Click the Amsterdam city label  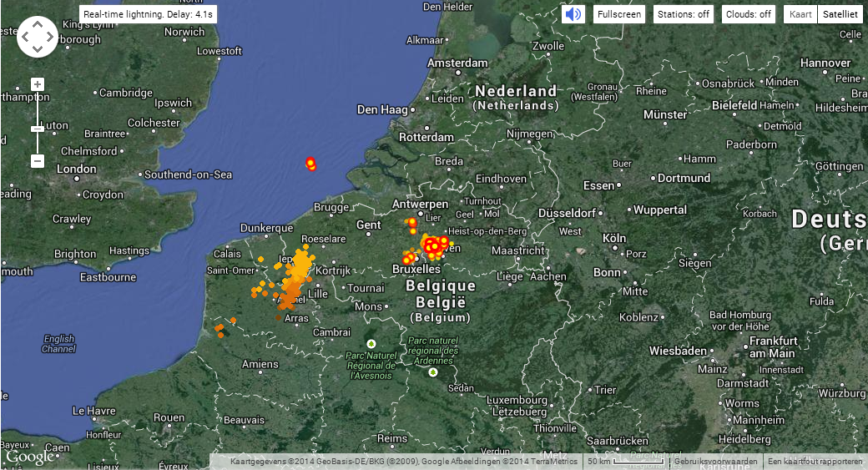tap(457, 63)
